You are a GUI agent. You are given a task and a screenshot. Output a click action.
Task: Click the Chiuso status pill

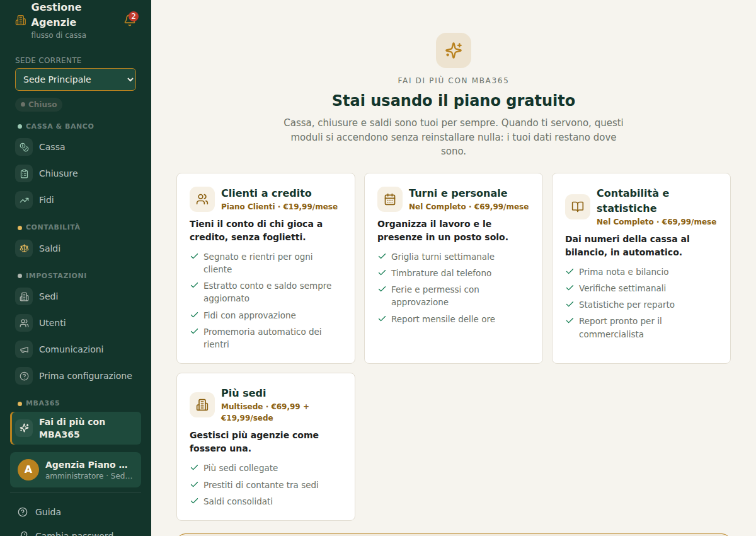pyautogui.click(x=39, y=105)
